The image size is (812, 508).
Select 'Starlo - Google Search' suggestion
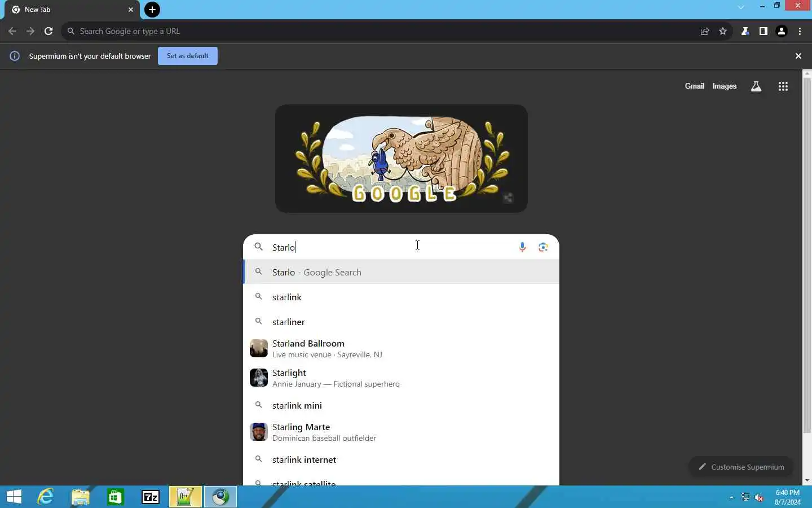tap(401, 272)
